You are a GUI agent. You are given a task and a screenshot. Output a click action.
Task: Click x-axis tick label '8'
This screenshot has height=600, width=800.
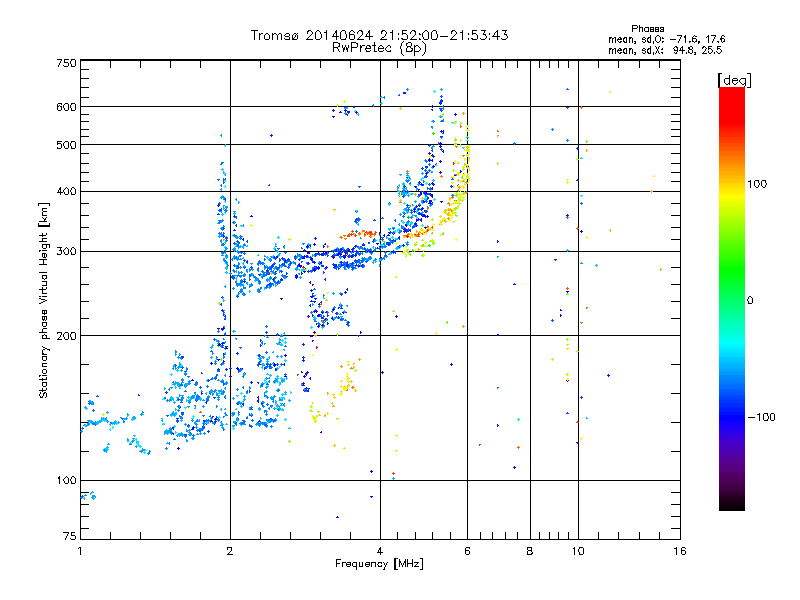coord(530,551)
